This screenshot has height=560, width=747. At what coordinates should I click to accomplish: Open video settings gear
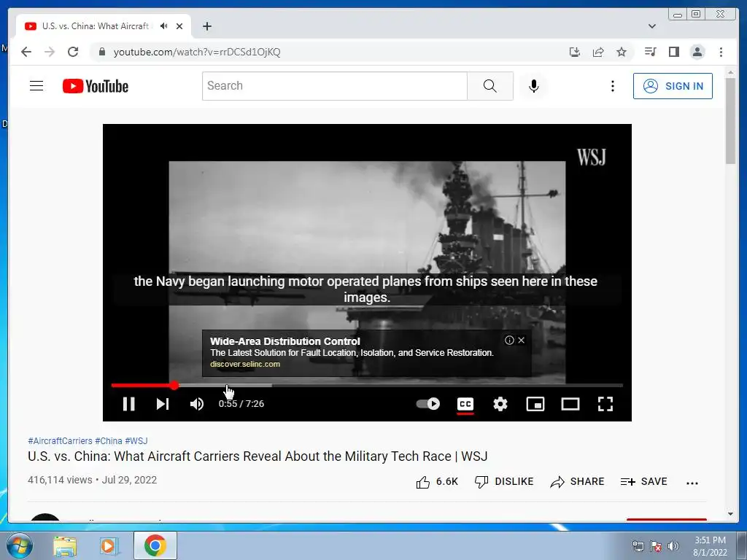point(500,404)
